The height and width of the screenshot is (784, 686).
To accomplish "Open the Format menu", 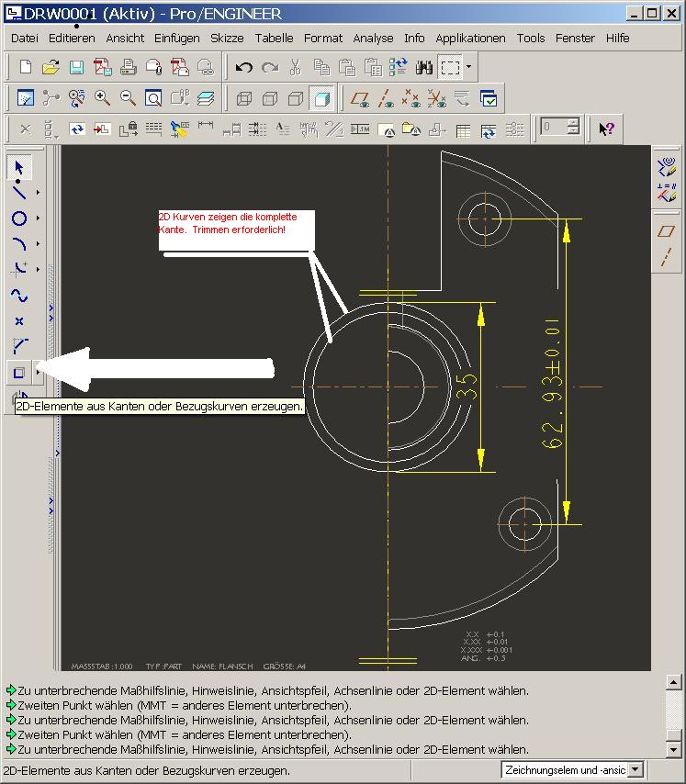I will click(x=323, y=38).
